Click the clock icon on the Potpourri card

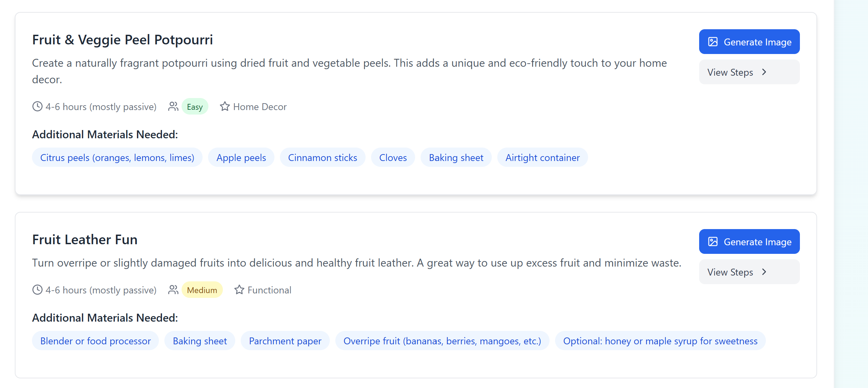[x=37, y=107]
